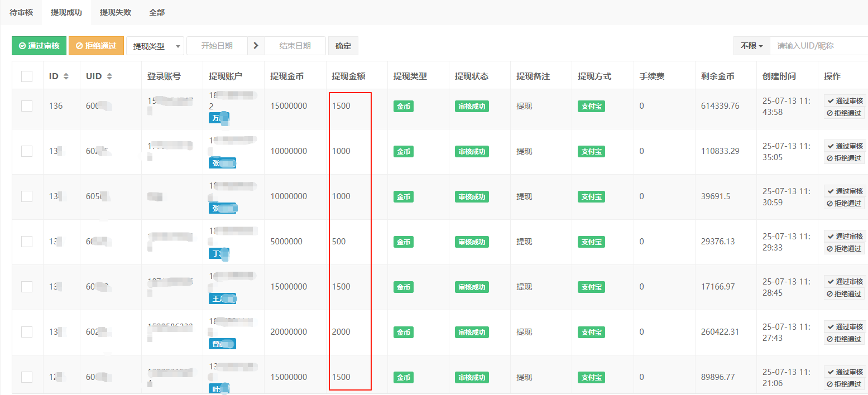
Task: Open the 提现失败 tab
Action: (116, 12)
